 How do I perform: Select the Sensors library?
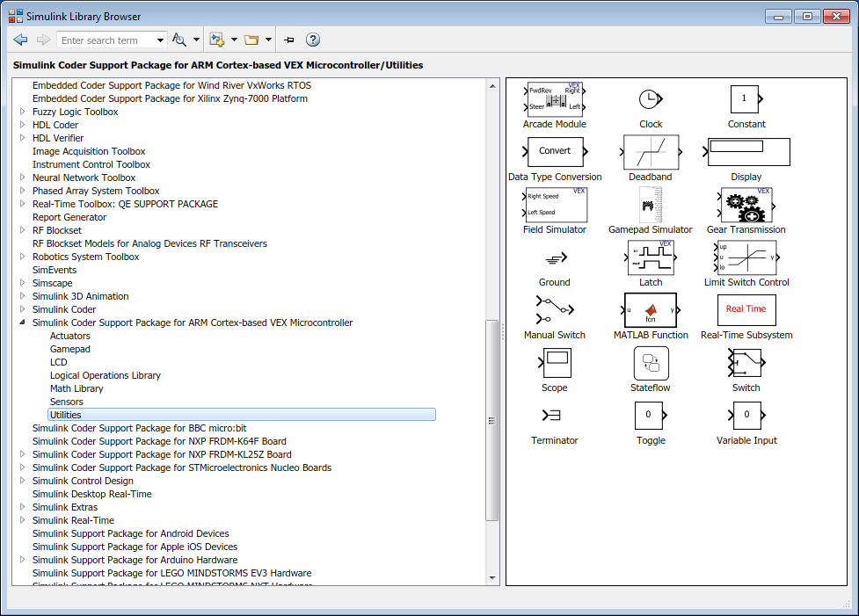[67, 402]
